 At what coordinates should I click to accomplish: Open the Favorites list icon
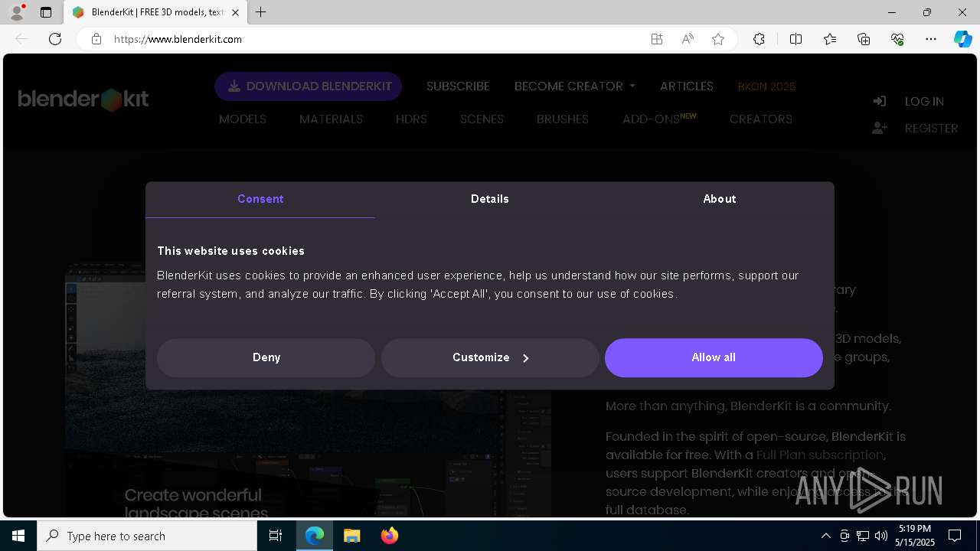click(x=830, y=39)
